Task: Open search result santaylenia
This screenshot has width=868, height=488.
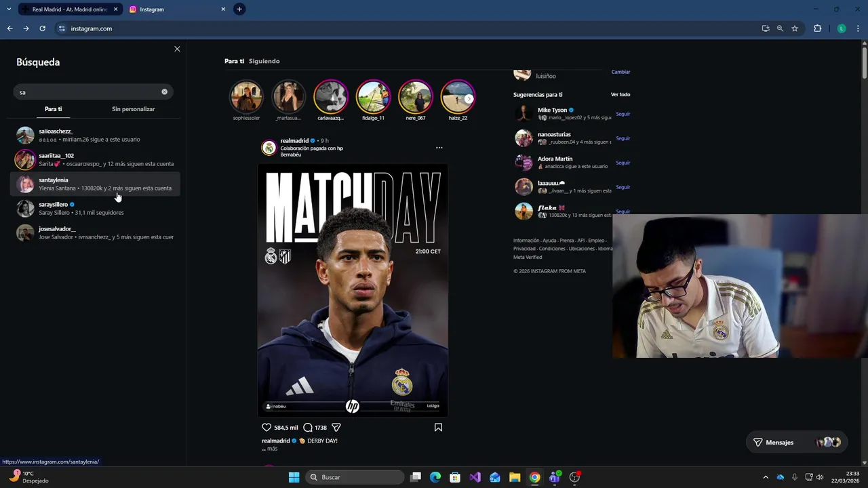Action: pyautogui.click(x=96, y=184)
